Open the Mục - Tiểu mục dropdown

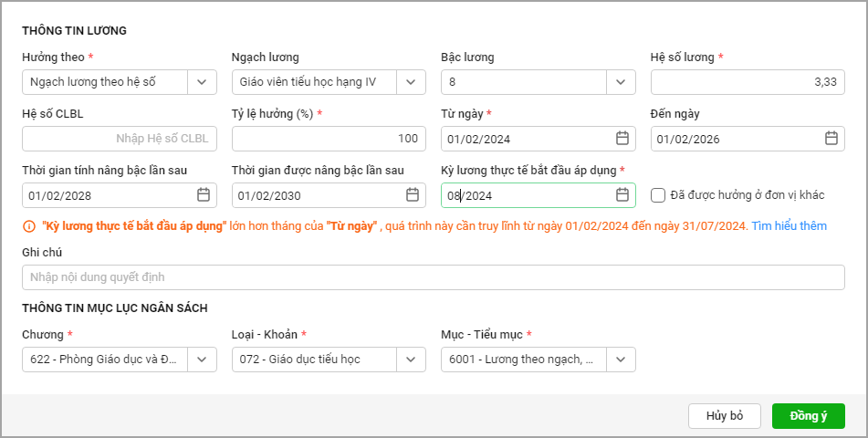(x=621, y=360)
